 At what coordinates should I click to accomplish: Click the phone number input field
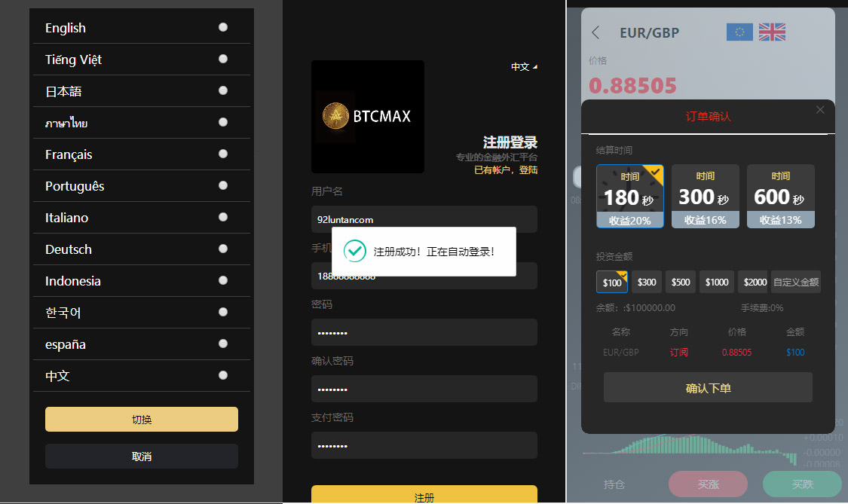pyautogui.click(x=424, y=276)
